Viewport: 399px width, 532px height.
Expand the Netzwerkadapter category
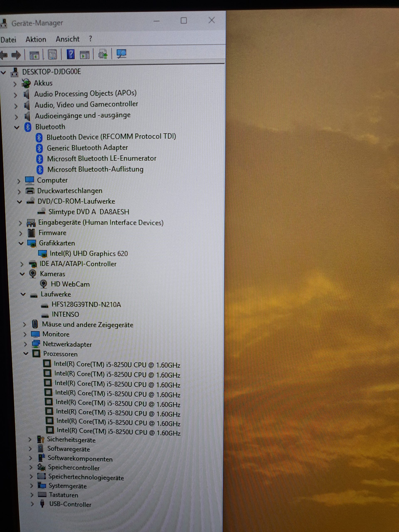coord(25,344)
